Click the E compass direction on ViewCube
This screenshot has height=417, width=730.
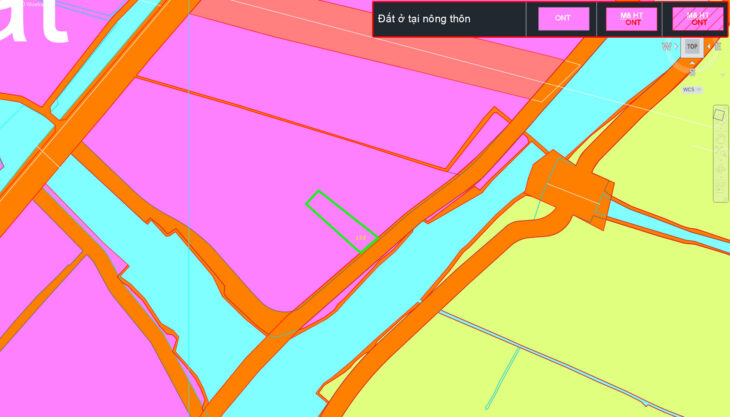pyautogui.click(x=717, y=47)
